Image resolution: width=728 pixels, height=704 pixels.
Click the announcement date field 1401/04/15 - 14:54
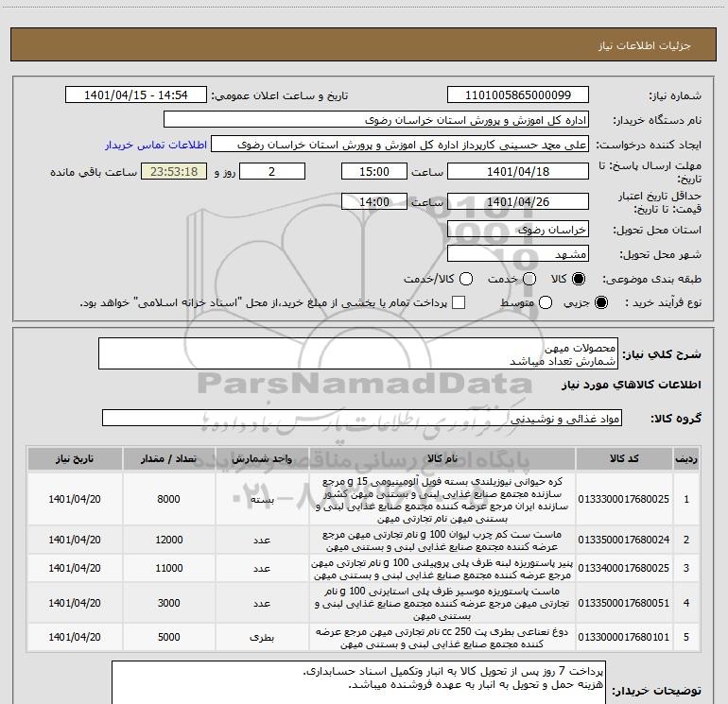pos(136,94)
